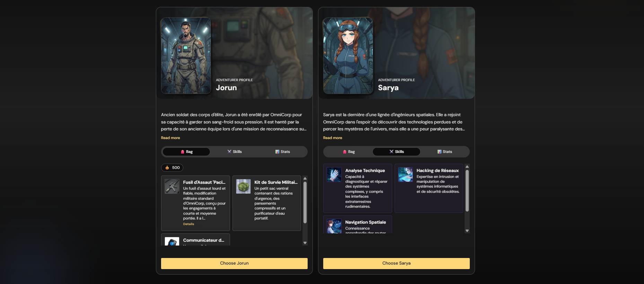Click the gold coin 500 currency badge
This screenshot has width=644, height=284.
[172, 167]
